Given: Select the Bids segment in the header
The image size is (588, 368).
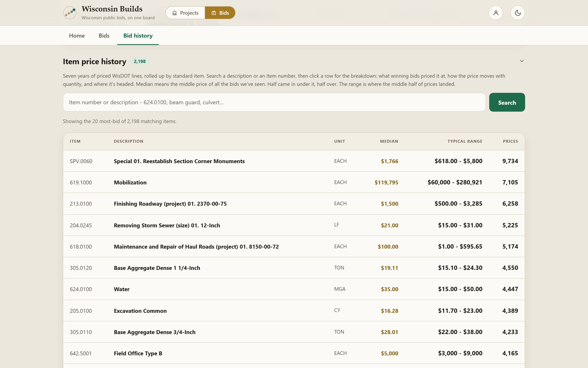Looking at the screenshot, I should (x=220, y=13).
